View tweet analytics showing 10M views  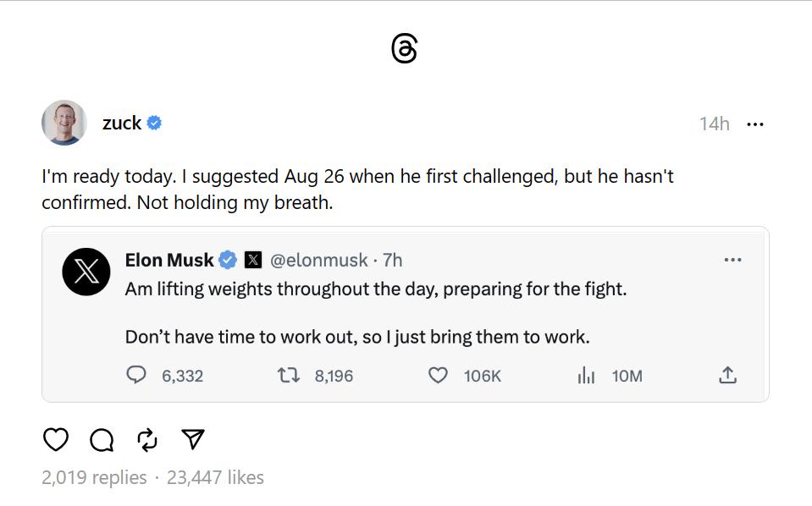pyautogui.click(x=586, y=375)
